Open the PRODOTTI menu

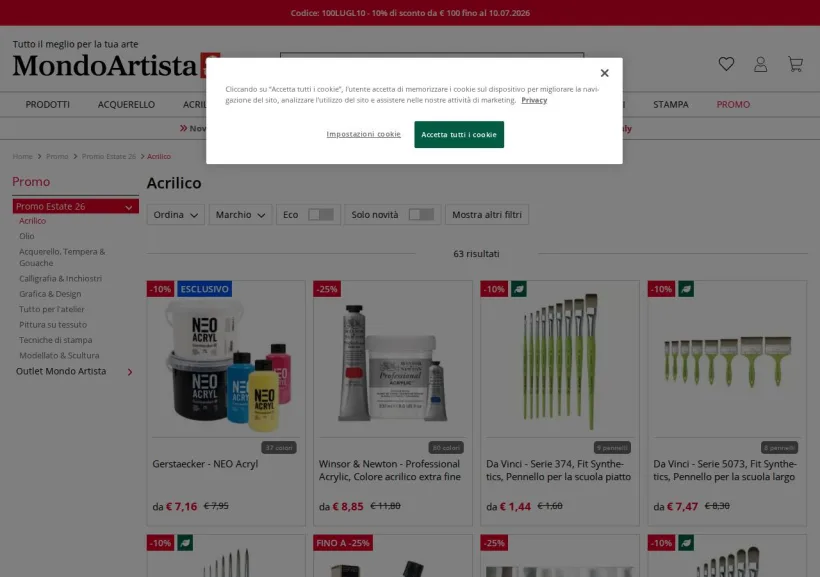[x=48, y=105]
